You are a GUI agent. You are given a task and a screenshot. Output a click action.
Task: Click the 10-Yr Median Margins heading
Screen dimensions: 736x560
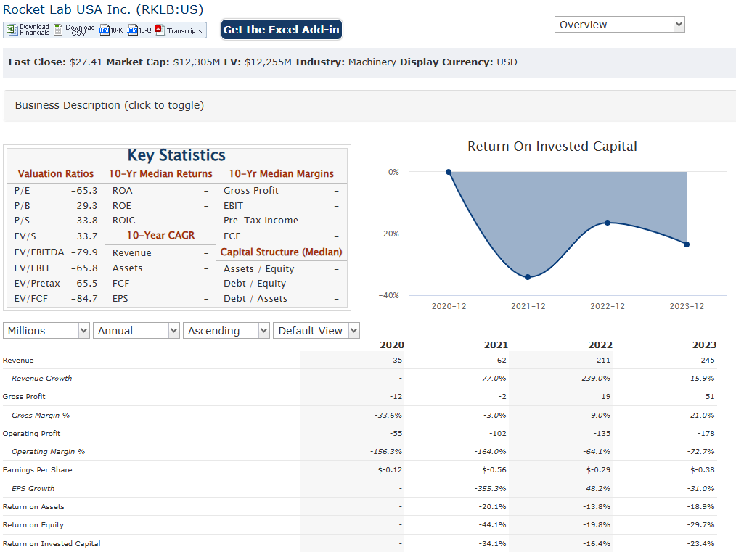281,173
